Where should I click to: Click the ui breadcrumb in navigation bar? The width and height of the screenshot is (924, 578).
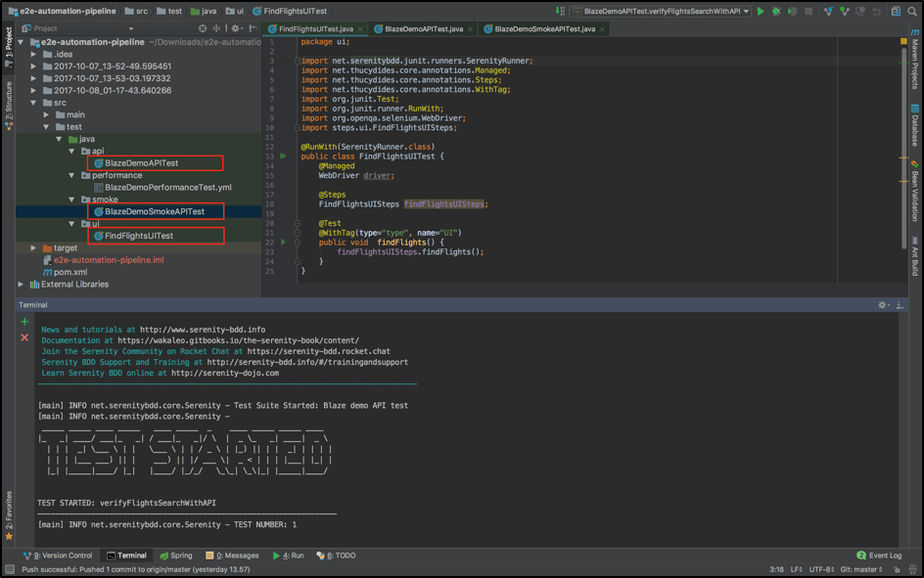[x=235, y=11]
